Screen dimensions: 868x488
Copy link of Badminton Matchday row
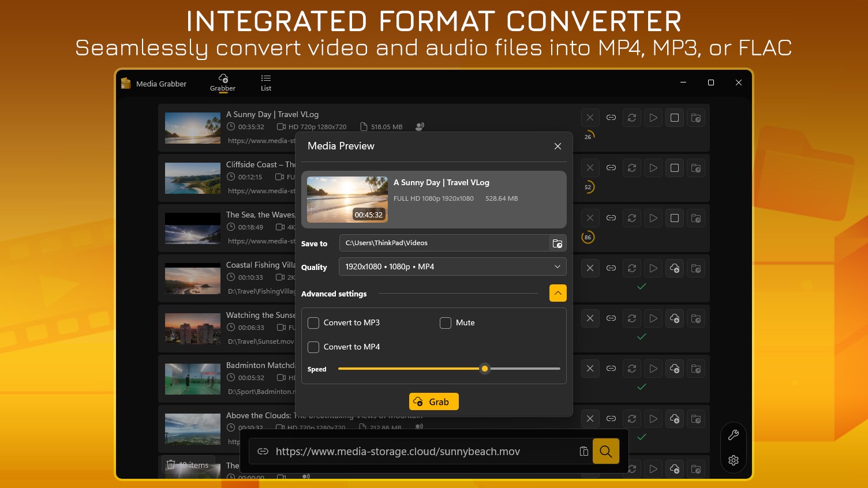611,369
